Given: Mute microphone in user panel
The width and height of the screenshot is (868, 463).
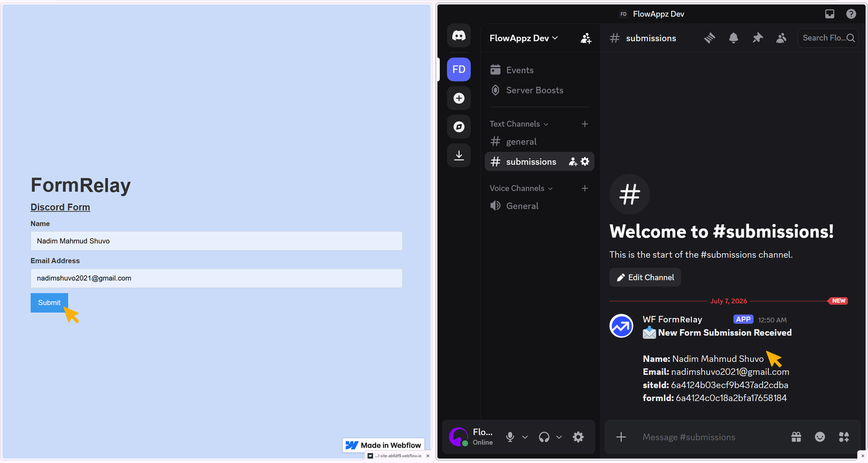Looking at the screenshot, I should point(510,437).
